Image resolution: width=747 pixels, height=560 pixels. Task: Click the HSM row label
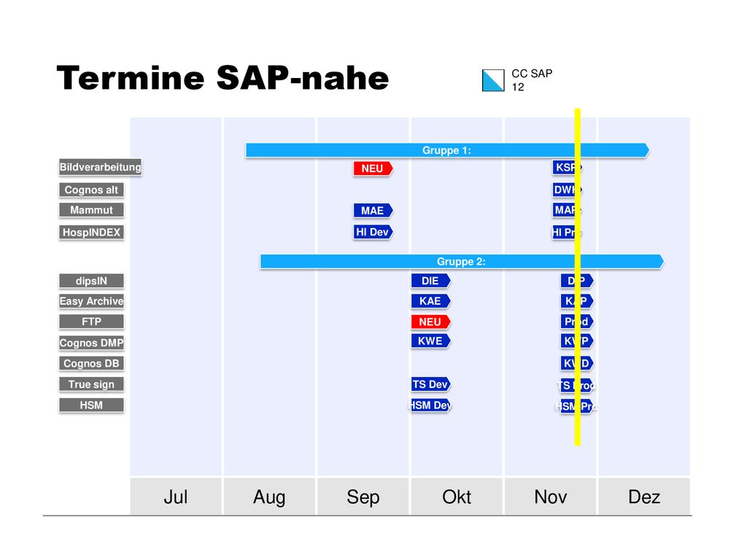91,405
